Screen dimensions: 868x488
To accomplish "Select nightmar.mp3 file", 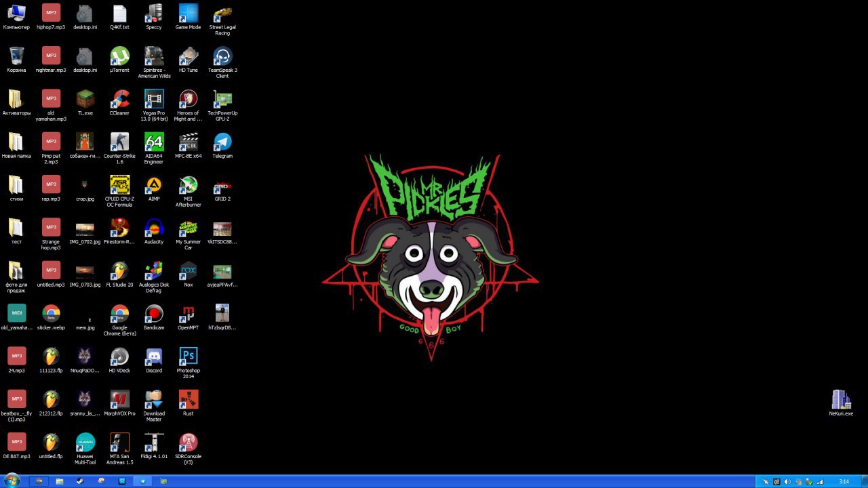I will tap(51, 60).
